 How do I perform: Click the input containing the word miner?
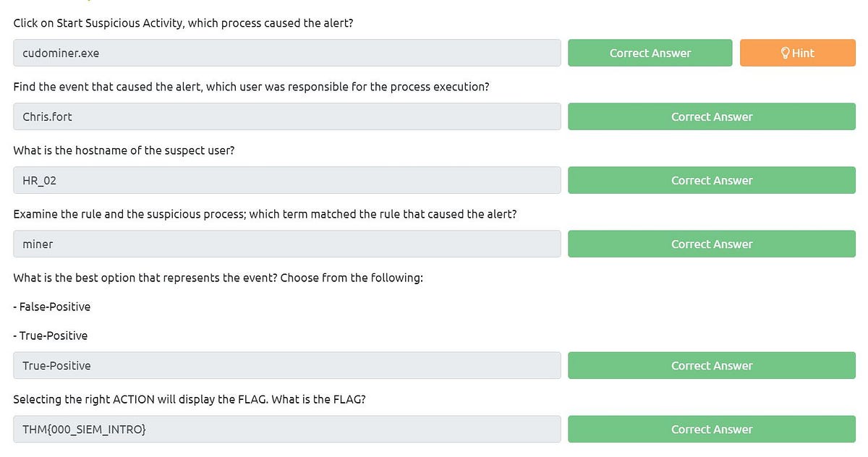point(286,244)
